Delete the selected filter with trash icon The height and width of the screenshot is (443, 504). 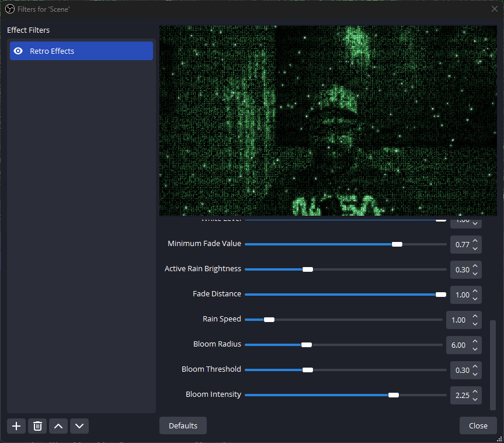pos(37,426)
